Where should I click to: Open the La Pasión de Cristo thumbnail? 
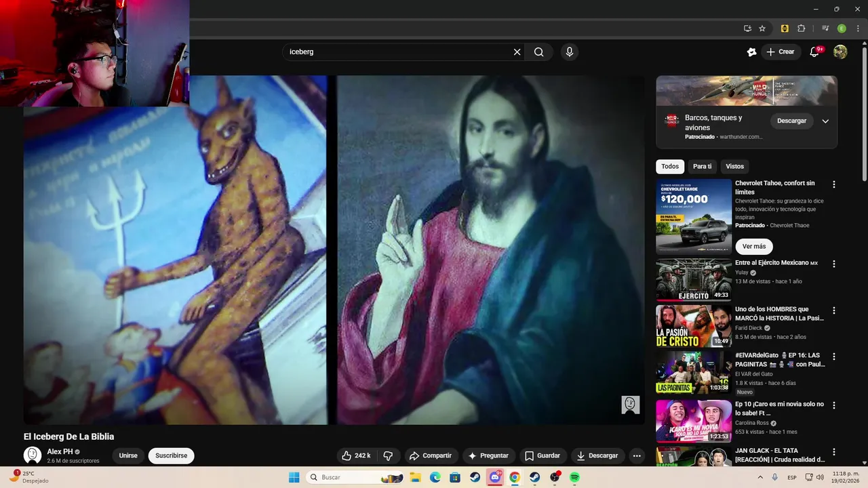point(694,326)
